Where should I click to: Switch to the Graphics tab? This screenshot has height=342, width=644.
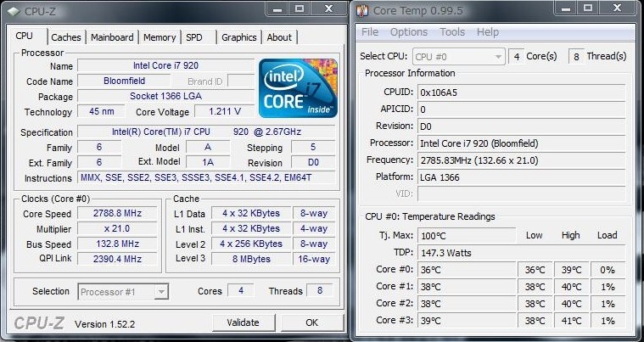239,37
